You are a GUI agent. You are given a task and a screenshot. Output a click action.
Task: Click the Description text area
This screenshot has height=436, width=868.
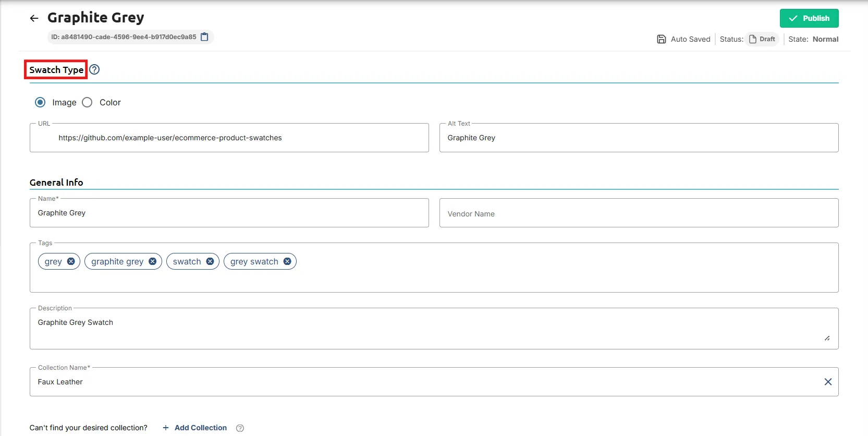[434, 329]
